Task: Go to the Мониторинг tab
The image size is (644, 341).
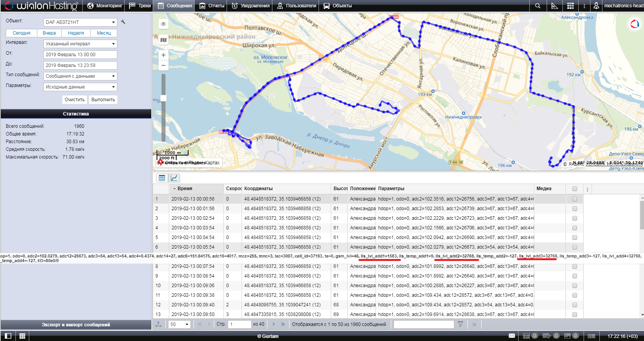Action: 105,6
